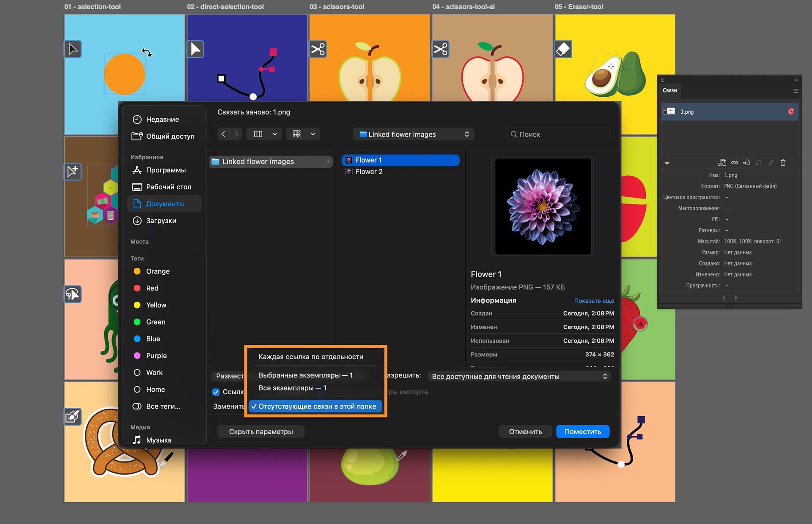This screenshot has height=524, width=812.
Task: Click the flower preview thumbnail
Action: tap(543, 206)
